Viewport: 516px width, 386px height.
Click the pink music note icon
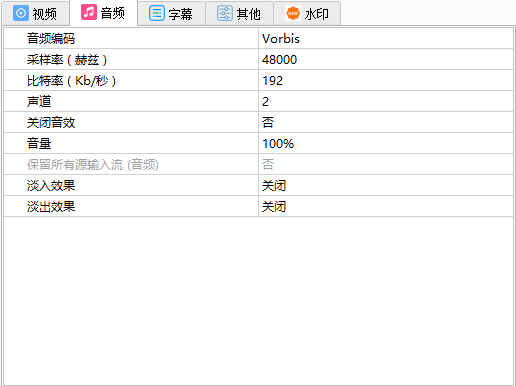click(89, 12)
